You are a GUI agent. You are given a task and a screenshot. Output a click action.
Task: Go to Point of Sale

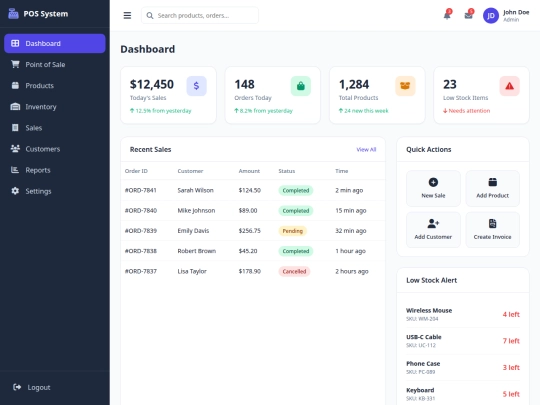(x=55, y=64)
